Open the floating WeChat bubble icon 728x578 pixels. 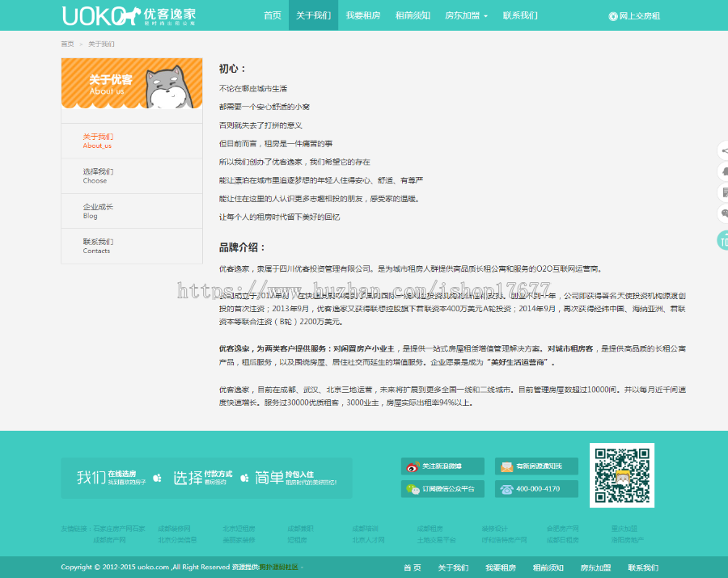click(723, 214)
